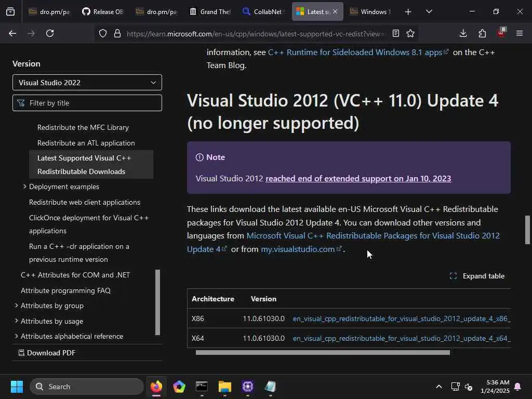Open Run a C++ -clr application article
Image resolution: width=532 pixels, height=399 pixels.
(79, 253)
